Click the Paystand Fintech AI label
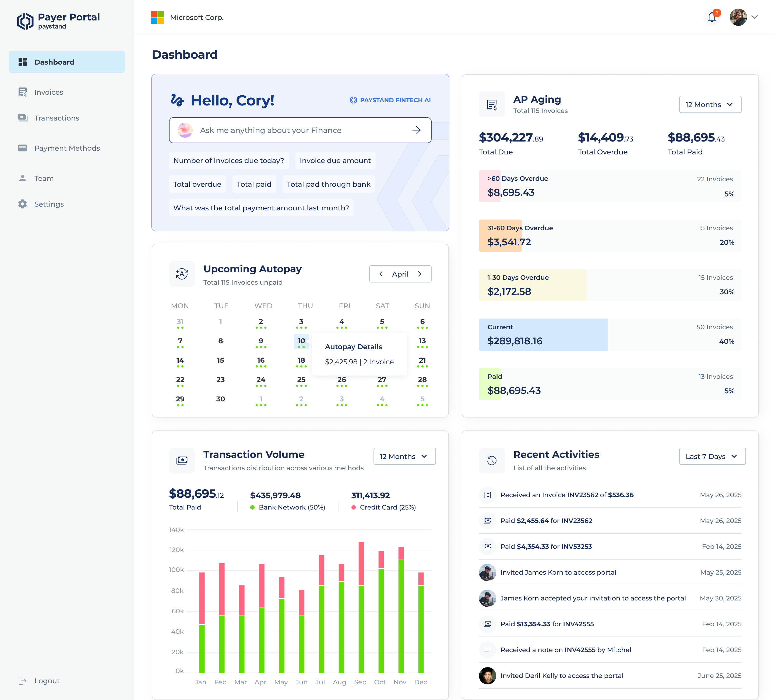Image resolution: width=775 pixels, height=700 pixels. point(390,100)
